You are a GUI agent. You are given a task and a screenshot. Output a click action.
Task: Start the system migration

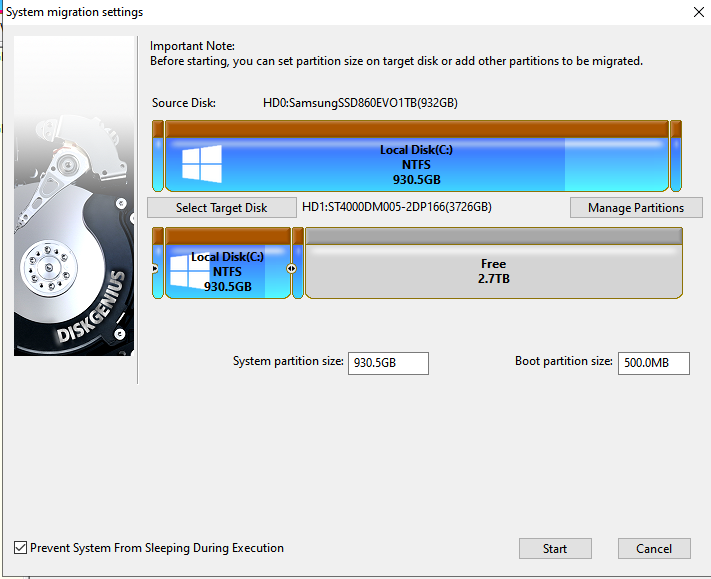click(x=555, y=549)
